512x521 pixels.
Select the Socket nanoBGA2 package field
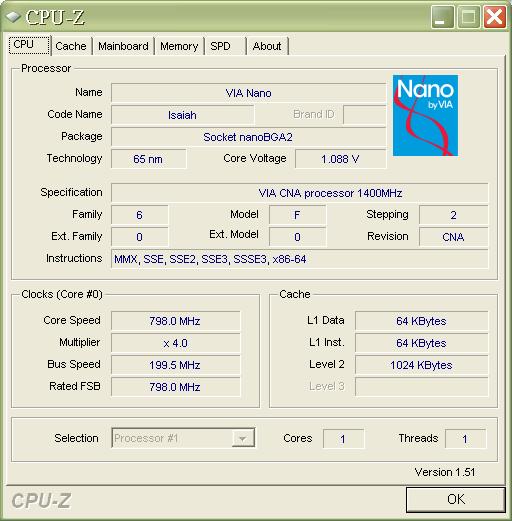(x=248, y=137)
